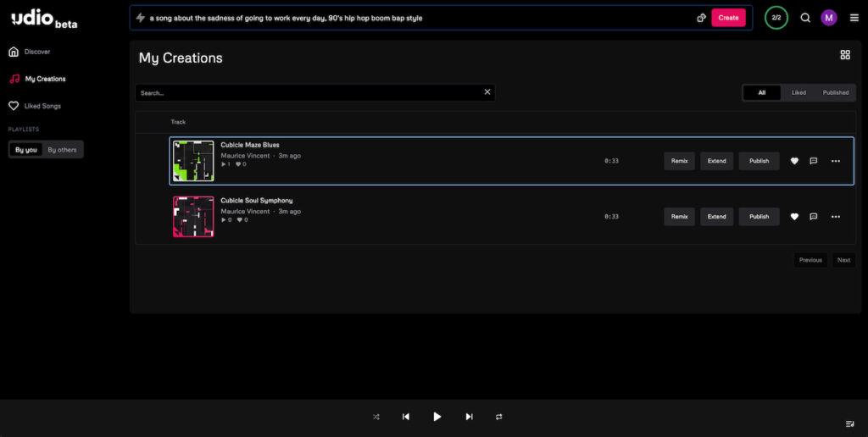The image size is (868, 437).
Task: Open comments for Cubicle Soul Symphony
Action: (814, 217)
